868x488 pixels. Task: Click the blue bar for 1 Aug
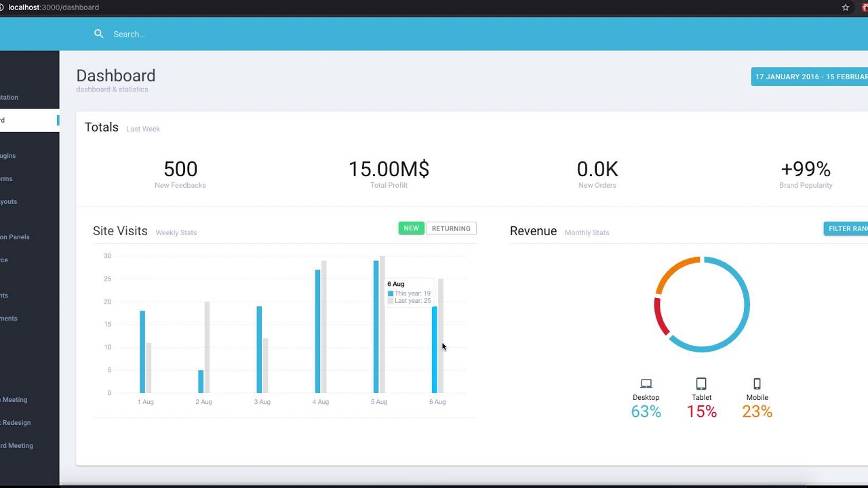(x=142, y=352)
